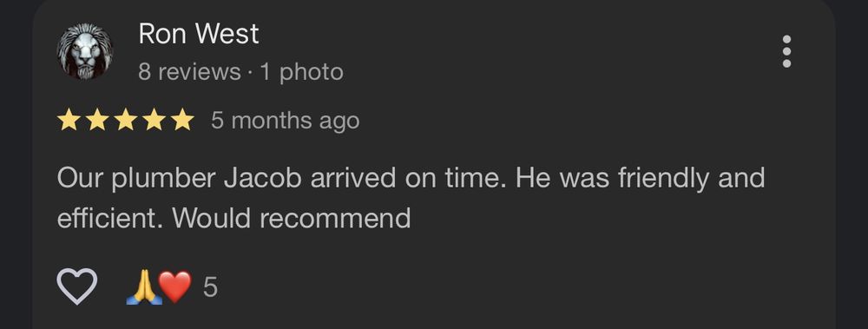
Task: Show the reaction count of 5
Action: [x=210, y=287]
